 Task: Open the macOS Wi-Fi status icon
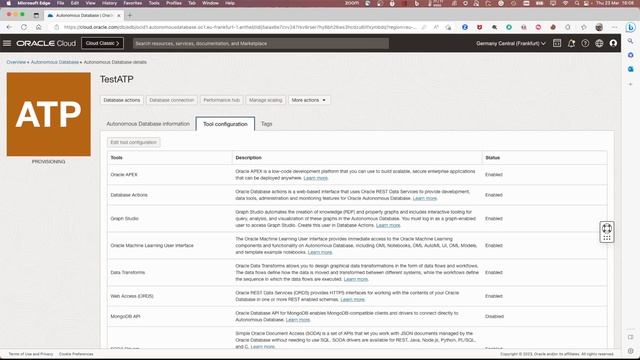pyautogui.click(x=565, y=3)
